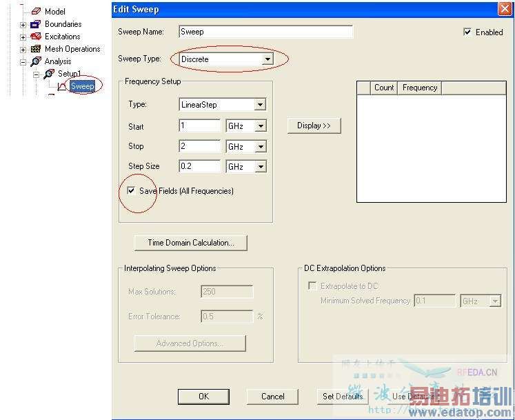The height and width of the screenshot is (420, 515).
Task: Click the Cancel button
Action: point(272,397)
